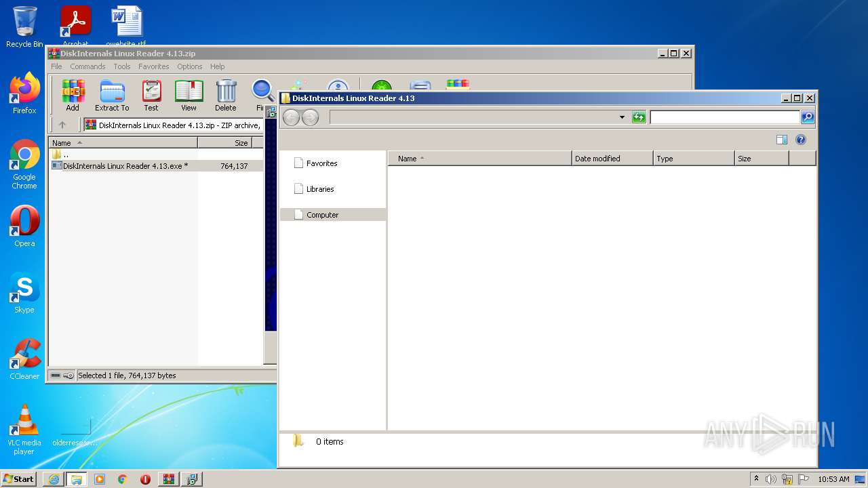Sort Explorer files by Date modified
This screenshot has width=868, height=488.
point(612,159)
